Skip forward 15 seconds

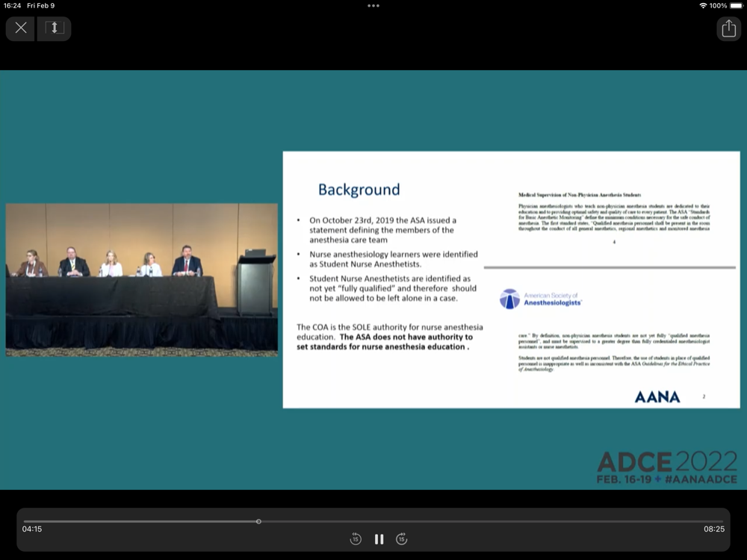pos(402,539)
